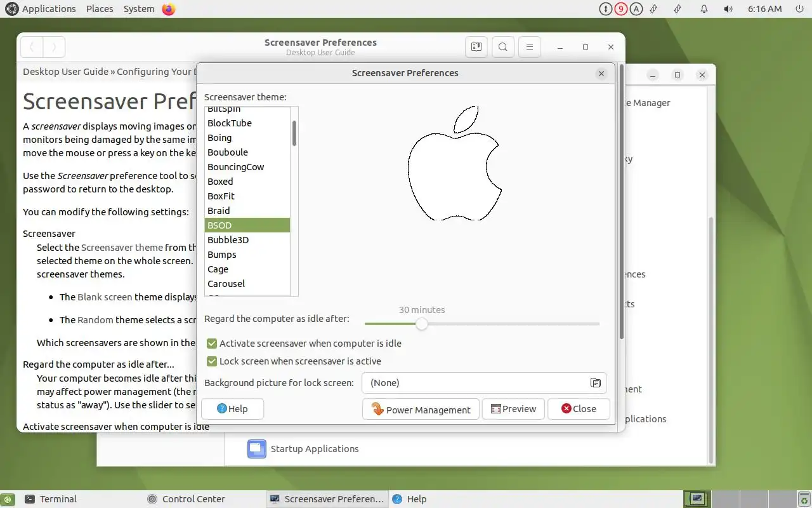The height and width of the screenshot is (508, 812).
Task: Select Boxed screensaver theme
Action: pyautogui.click(x=247, y=182)
